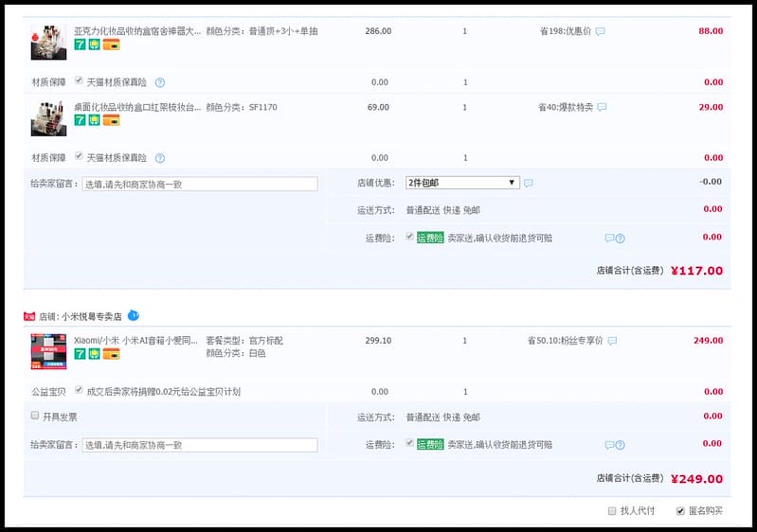Select the 88.00 item price
This screenshot has width=757, height=532.
[711, 31]
